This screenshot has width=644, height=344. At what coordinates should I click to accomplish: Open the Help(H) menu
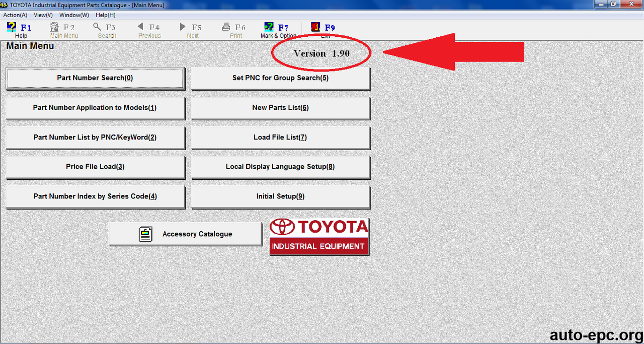[105, 15]
